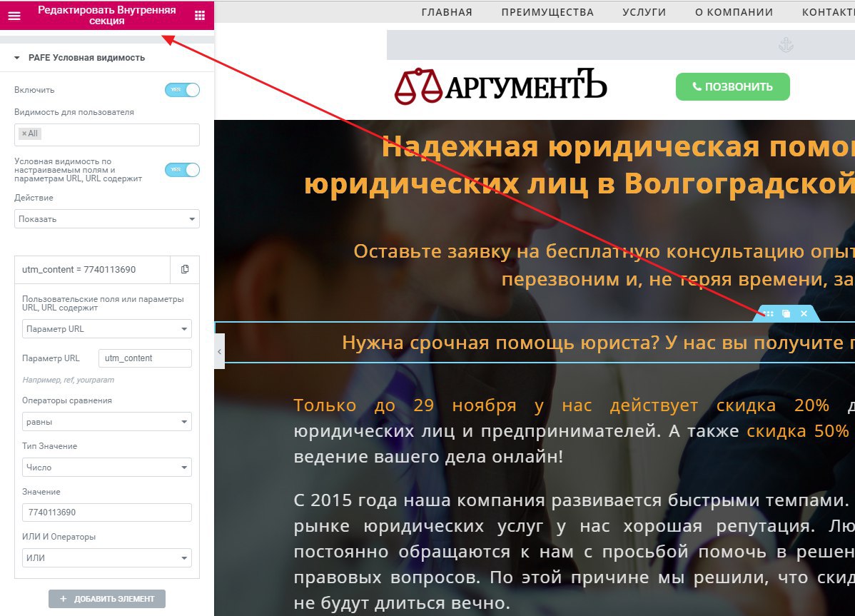The width and height of the screenshot is (855, 616).
Task: Go to ПРЕИМУЩЕСТВА menu item
Action: point(547,12)
